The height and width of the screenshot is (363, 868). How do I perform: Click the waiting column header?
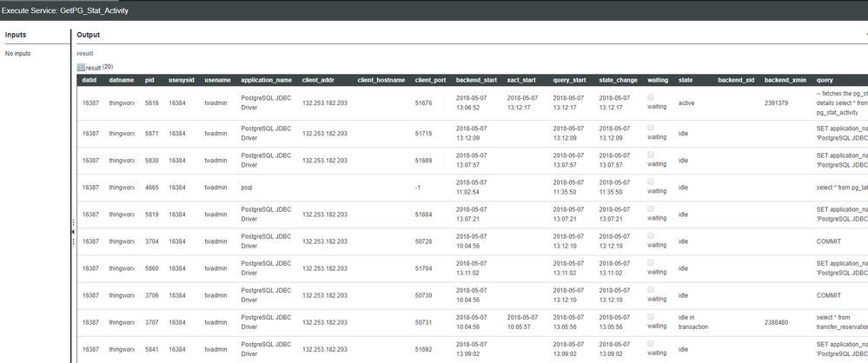658,80
